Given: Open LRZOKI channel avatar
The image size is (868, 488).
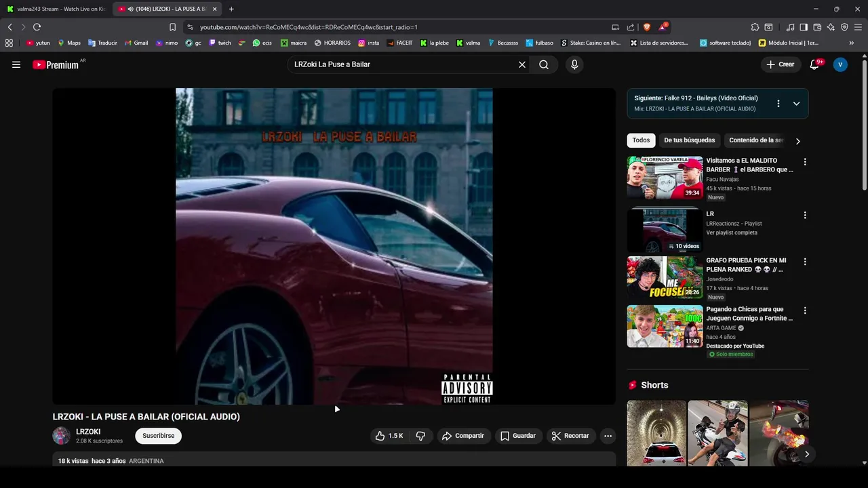Looking at the screenshot, I should 62,436.
